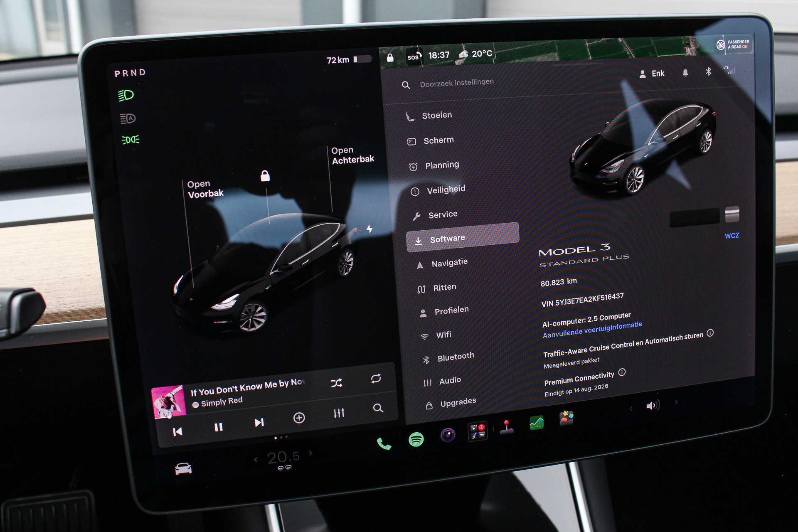The image size is (798, 532).
Task: Open the Enk driver profile
Action: click(x=652, y=74)
